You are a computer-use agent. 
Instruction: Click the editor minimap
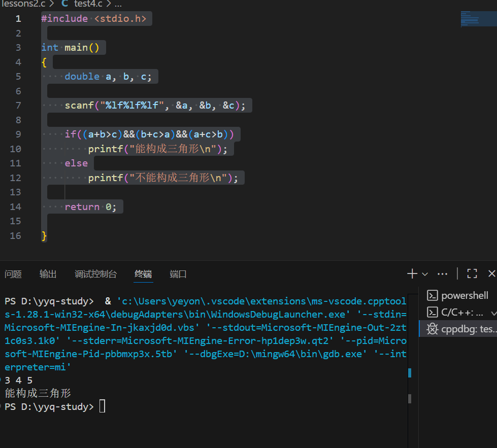pyautogui.click(x=479, y=19)
